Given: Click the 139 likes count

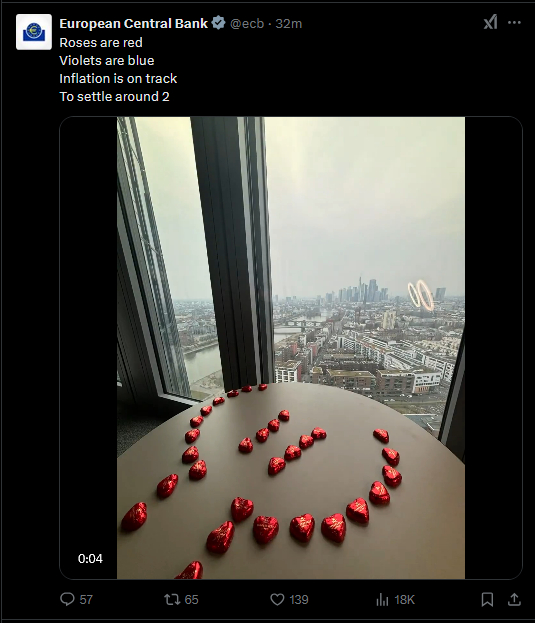Looking at the screenshot, I should pyautogui.click(x=299, y=600).
